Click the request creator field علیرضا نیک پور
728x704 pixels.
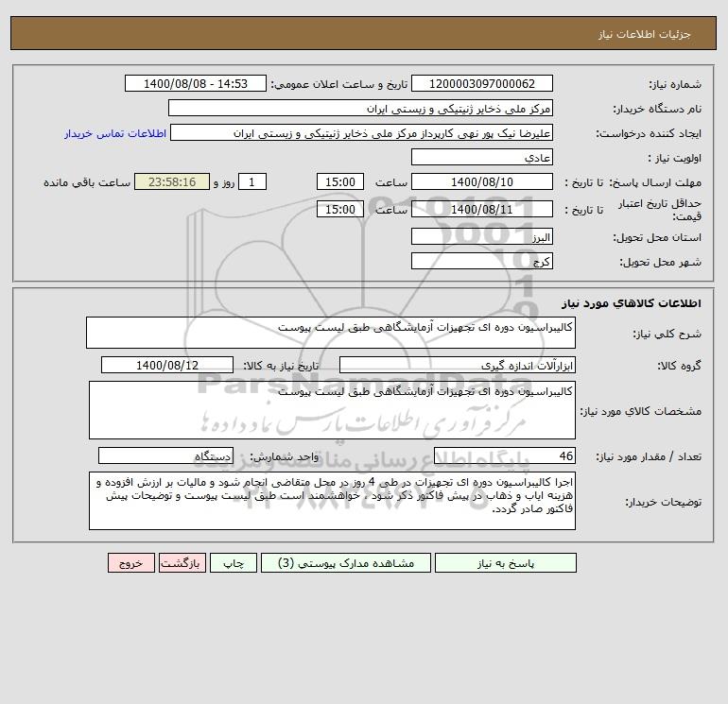click(x=362, y=132)
